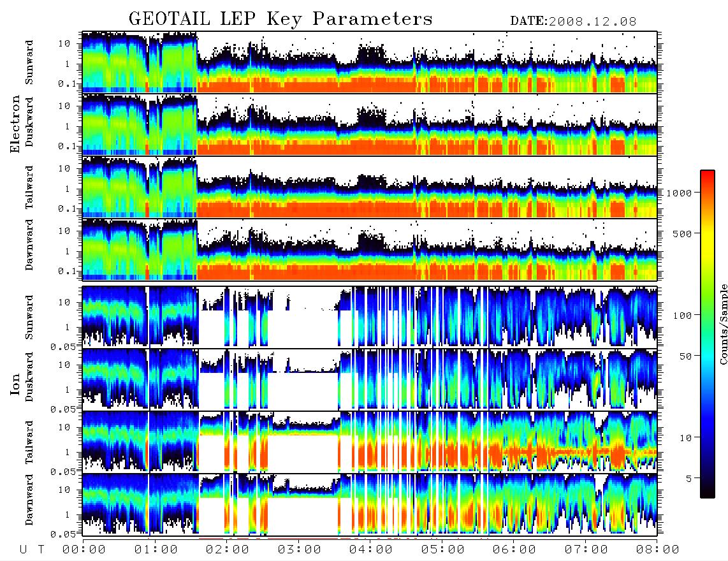Click the Electron Sunward panel label
Image resolution: width=728 pixels, height=561 pixels.
click(x=29, y=62)
